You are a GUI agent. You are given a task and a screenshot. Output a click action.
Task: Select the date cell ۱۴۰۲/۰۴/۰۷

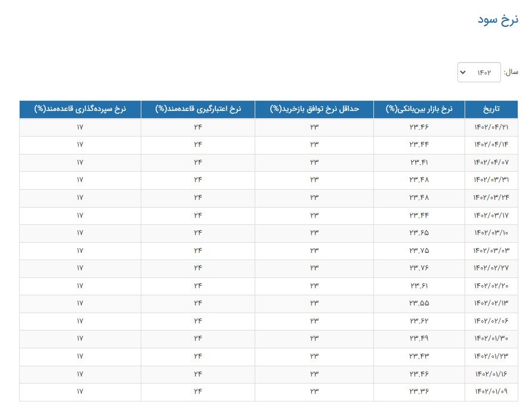click(491, 162)
